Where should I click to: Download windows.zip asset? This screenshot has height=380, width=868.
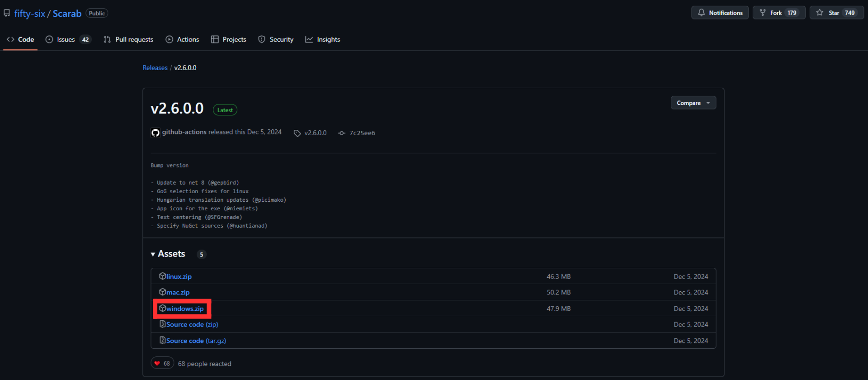[185, 309]
